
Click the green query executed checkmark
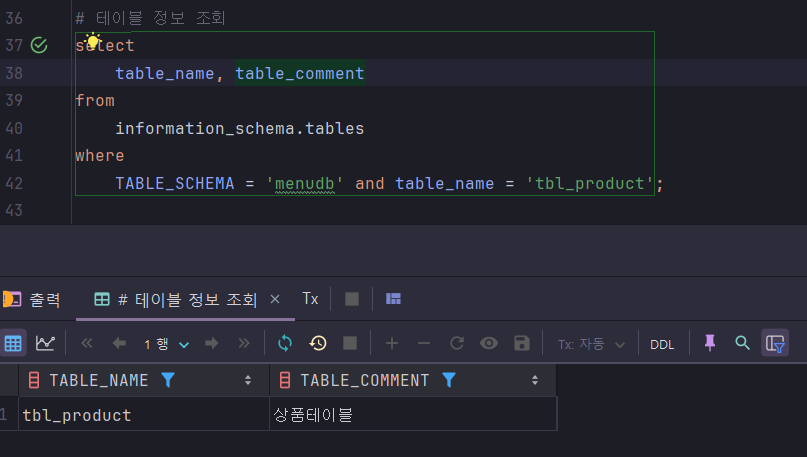pyautogui.click(x=39, y=45)
